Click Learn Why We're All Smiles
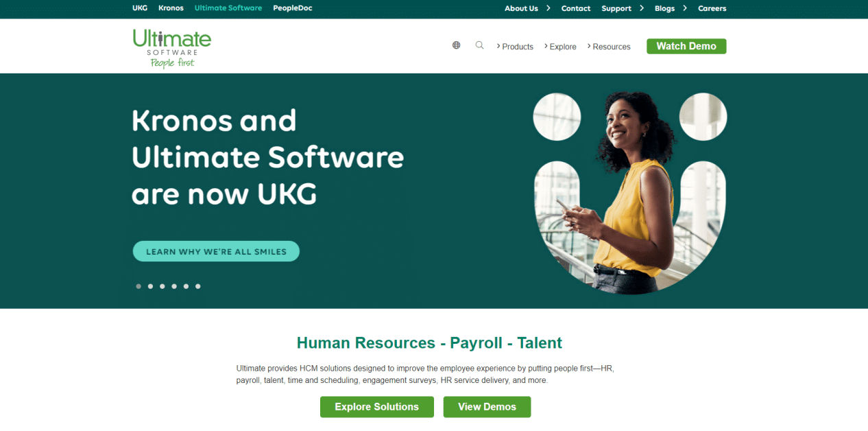This screenshot has width=868, height=431. [x=216, y=251]
